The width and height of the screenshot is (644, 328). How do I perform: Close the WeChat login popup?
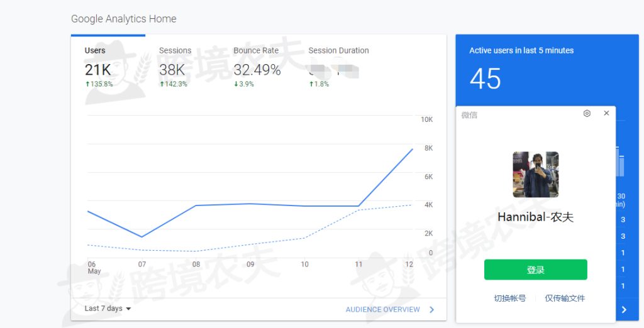[606, 113]
